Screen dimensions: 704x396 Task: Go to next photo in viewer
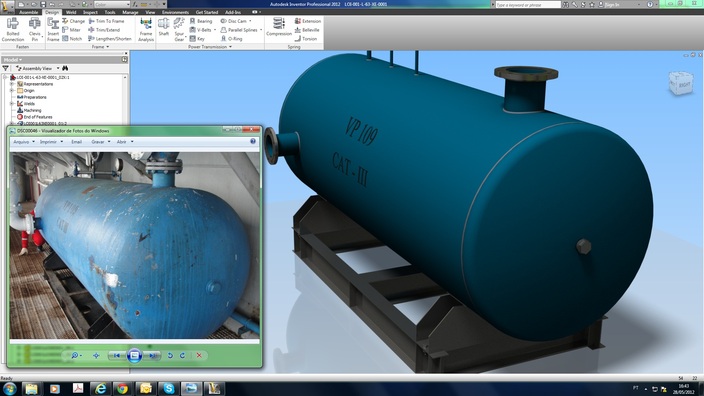point(153,356)
